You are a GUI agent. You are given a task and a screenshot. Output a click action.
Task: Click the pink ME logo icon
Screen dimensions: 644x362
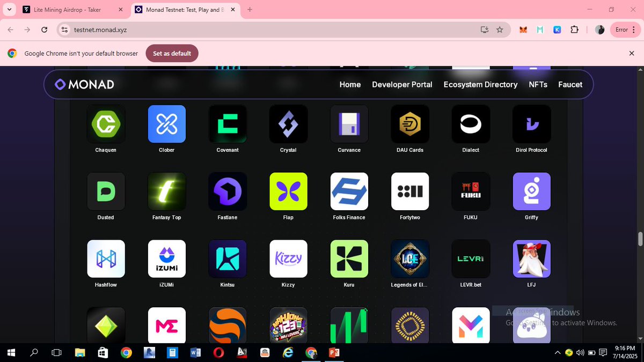coord(167,325)
